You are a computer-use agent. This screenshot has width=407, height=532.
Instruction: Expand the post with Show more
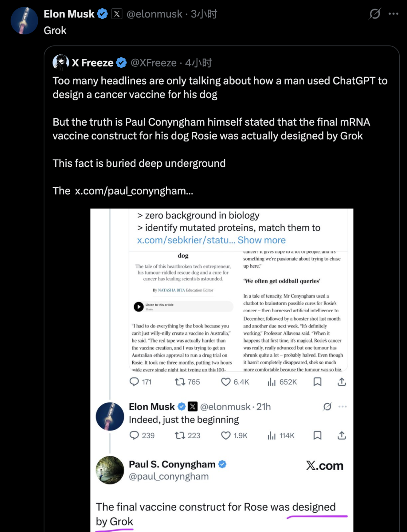(x=262, y=240)
